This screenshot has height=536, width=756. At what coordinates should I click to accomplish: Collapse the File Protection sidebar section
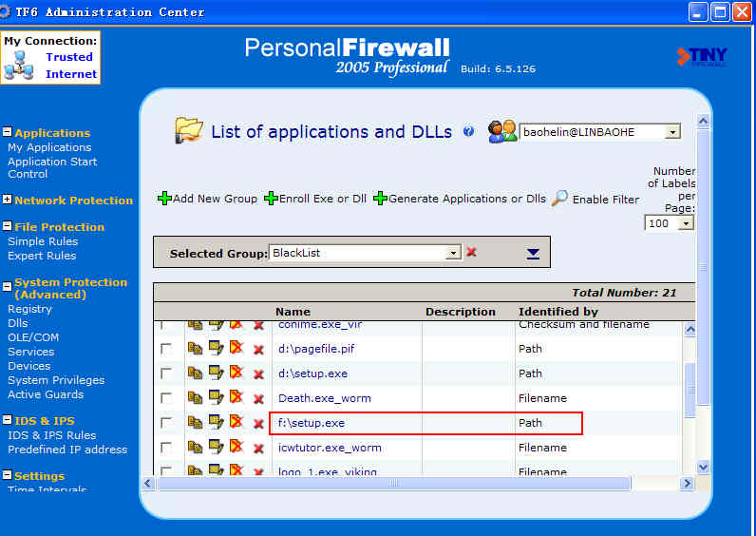8,226
